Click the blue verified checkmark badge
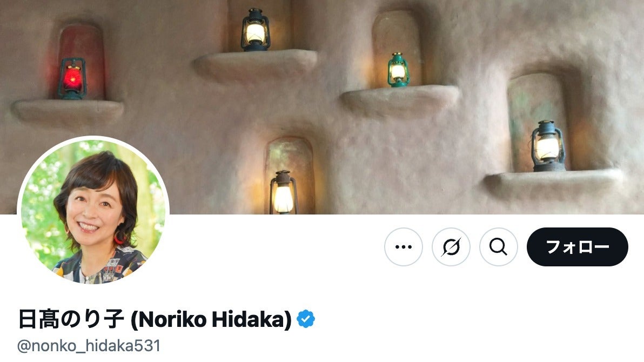Image resolution: width=644 pixels, height=362 pixels. click(x=306, y=319)
